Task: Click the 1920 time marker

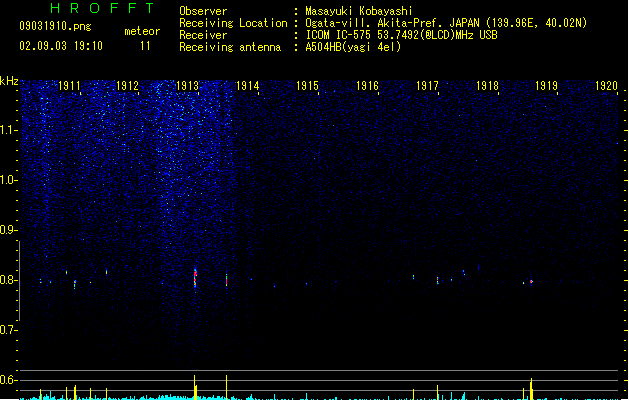Action: point(607,86)
